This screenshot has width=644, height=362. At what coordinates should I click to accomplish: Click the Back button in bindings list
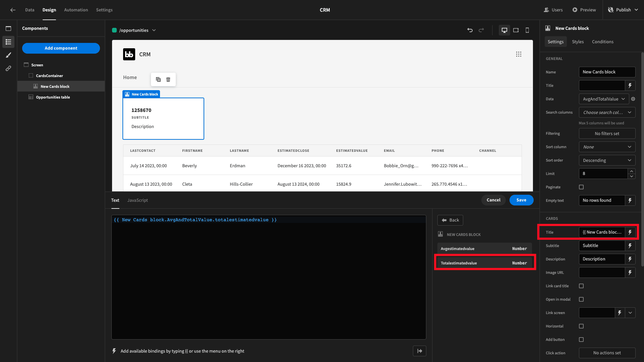click(450, 220)
